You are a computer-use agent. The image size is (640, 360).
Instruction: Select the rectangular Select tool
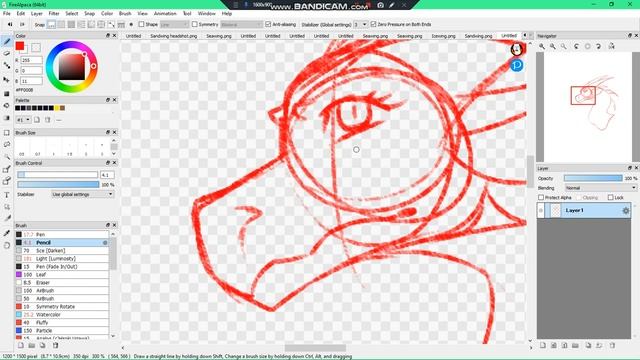coord(7,133)
